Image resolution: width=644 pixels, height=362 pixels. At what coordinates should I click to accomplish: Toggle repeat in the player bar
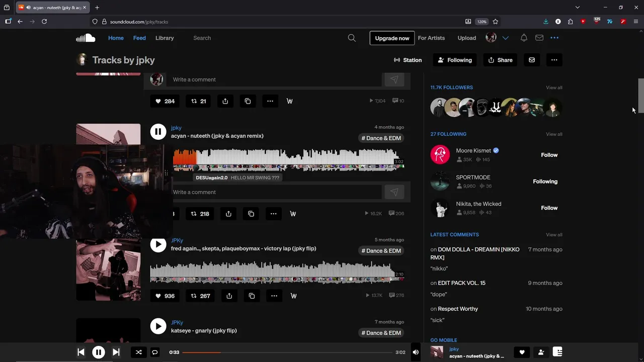[155, 352]
